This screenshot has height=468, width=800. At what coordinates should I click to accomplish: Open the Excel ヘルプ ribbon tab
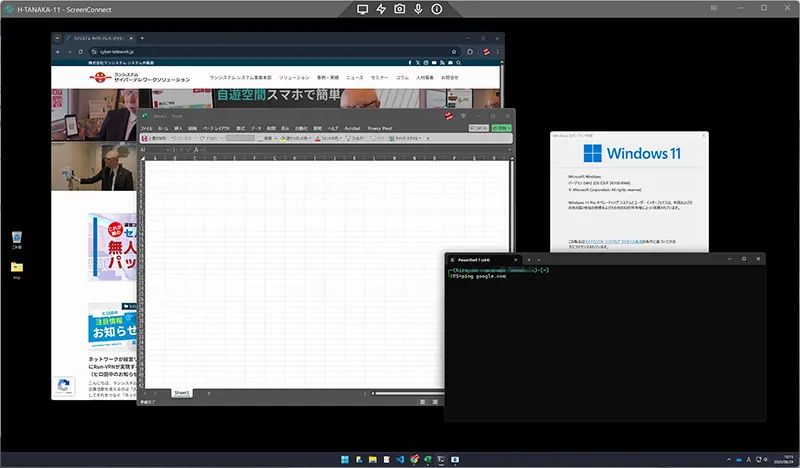pos(334,128)
